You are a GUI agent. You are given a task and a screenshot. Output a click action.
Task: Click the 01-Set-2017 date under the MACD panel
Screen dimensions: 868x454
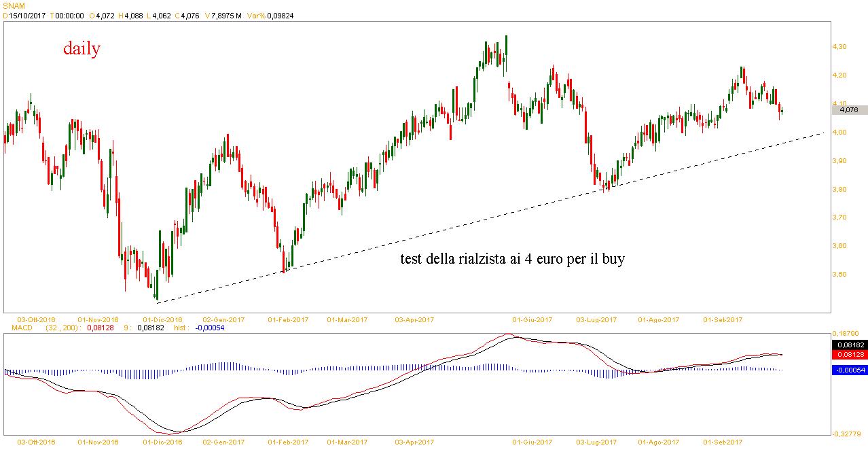pos(723,442)
